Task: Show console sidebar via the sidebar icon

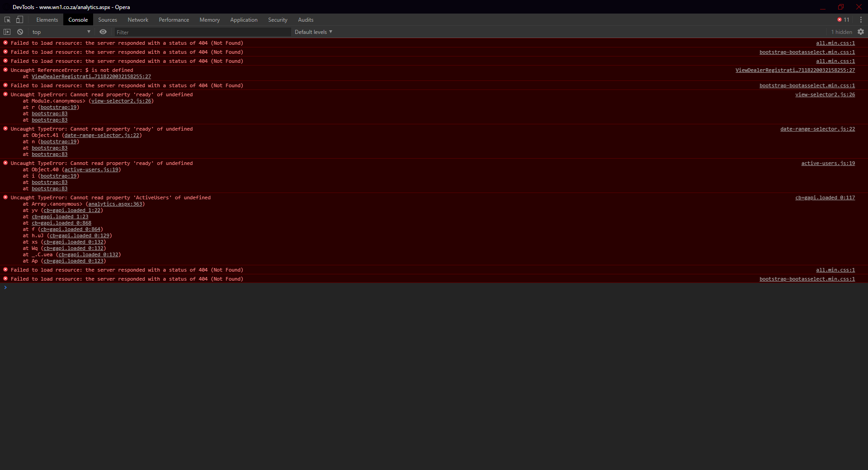Action: (7, 32)
